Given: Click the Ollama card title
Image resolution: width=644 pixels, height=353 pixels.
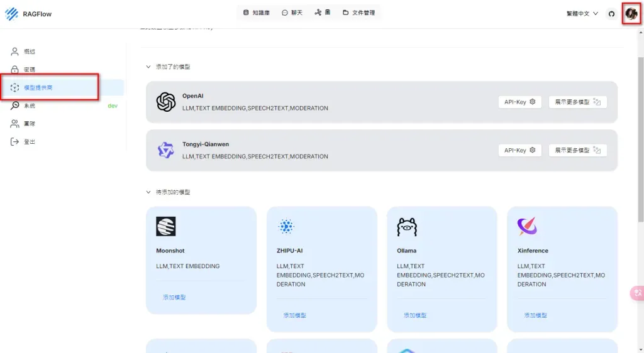Looking at the screenshot, I should 407,251.
